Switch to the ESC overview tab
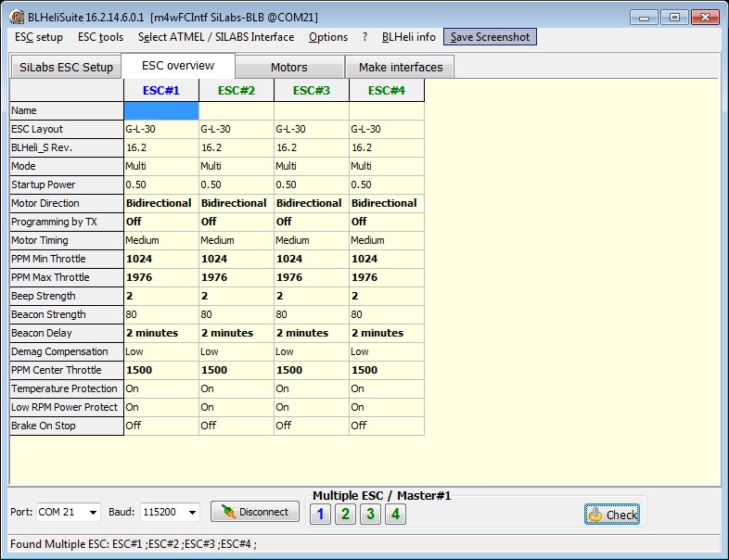 click(178, 66)
